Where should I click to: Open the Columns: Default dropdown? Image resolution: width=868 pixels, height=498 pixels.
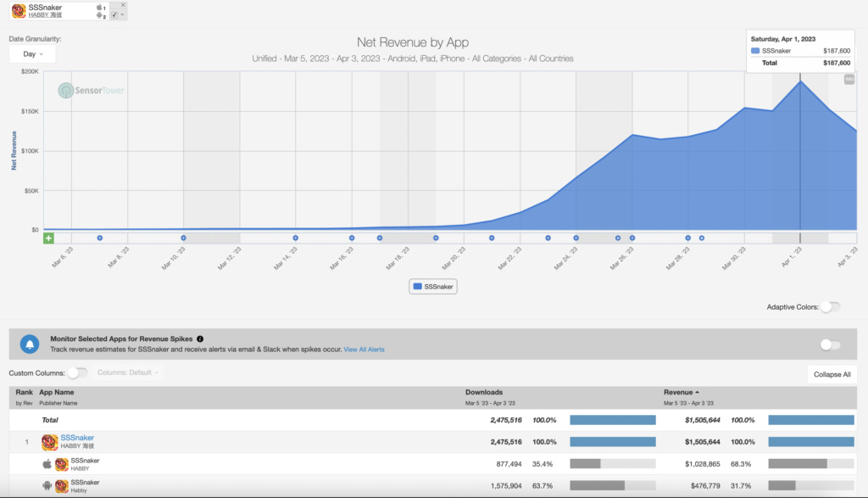[128, 372]
